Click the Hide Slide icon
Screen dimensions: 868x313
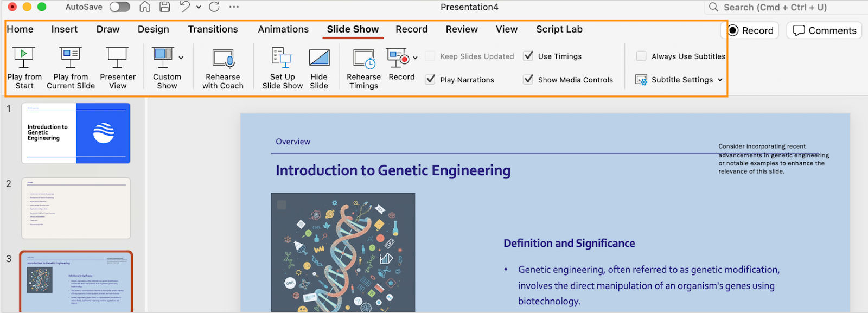pyautogui.click(x=319, y=58)
